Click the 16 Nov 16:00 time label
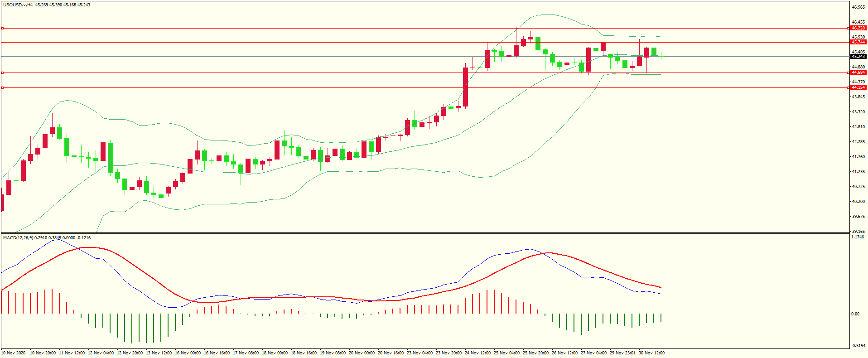The width and height of the screenshot is (868, 358). [x=217, y=353]
